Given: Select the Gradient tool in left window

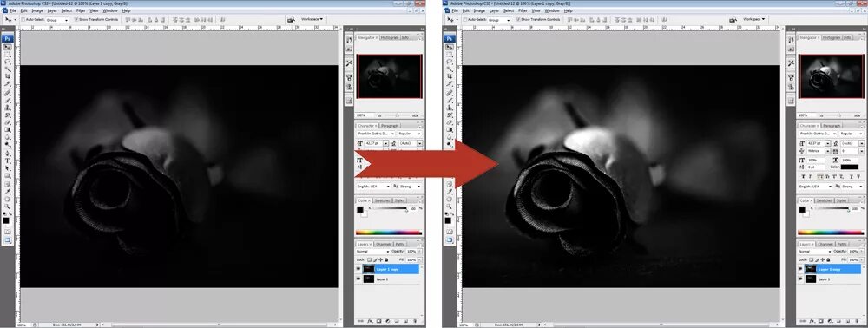Looking at the screenshot, I should click(7, 129).
